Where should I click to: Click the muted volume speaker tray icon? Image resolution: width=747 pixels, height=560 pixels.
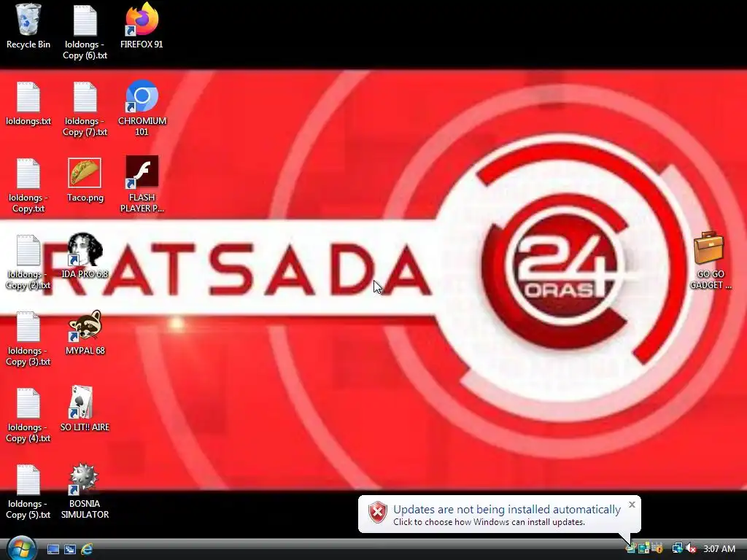pos(691,548)
